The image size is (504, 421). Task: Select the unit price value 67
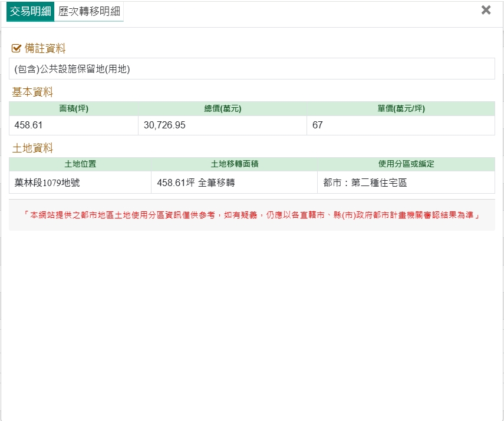[x=318, y=125]
